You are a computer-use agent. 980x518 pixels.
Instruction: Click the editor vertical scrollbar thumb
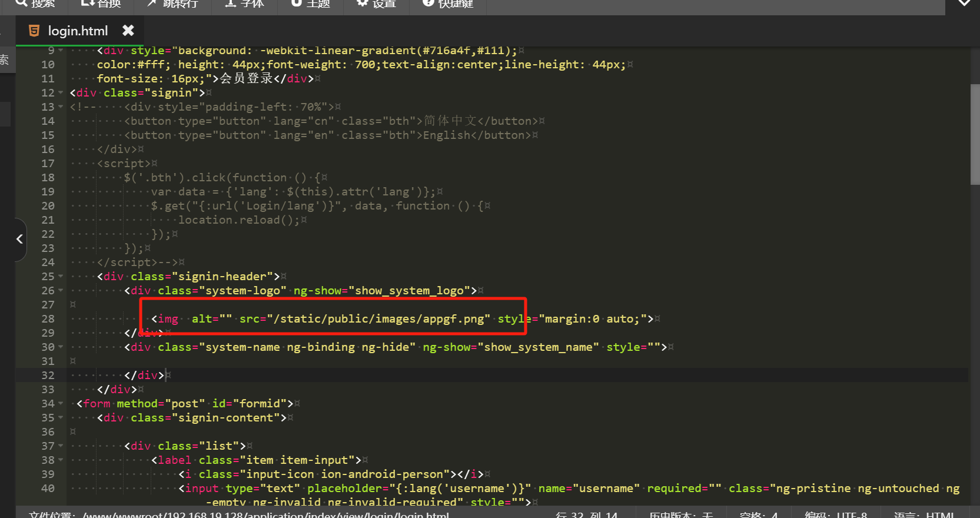[975, 135]
